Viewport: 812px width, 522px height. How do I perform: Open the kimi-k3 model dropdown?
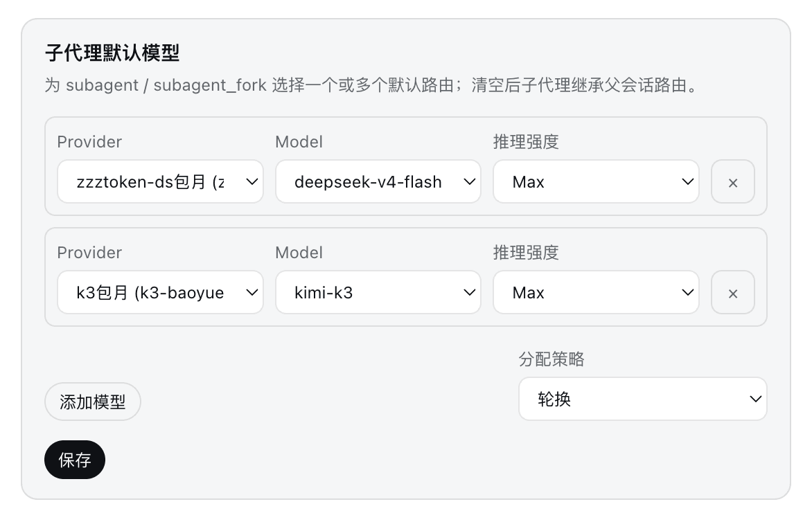(378, 292)
